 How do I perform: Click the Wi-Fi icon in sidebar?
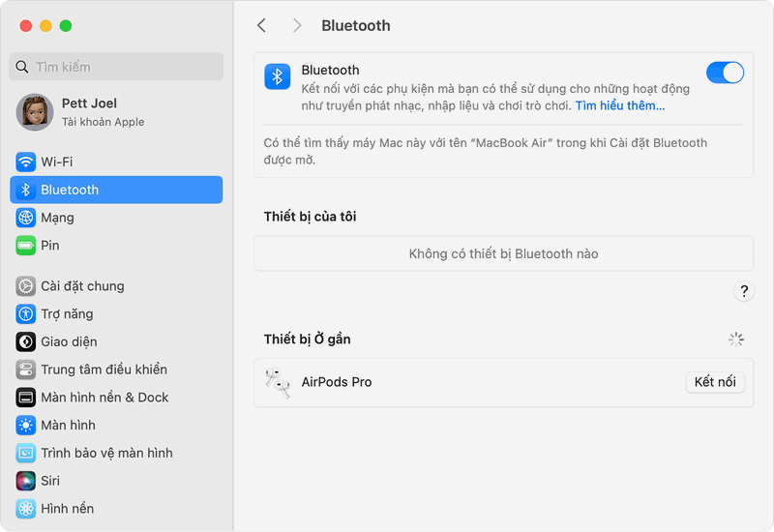click(x=26, y=162)
